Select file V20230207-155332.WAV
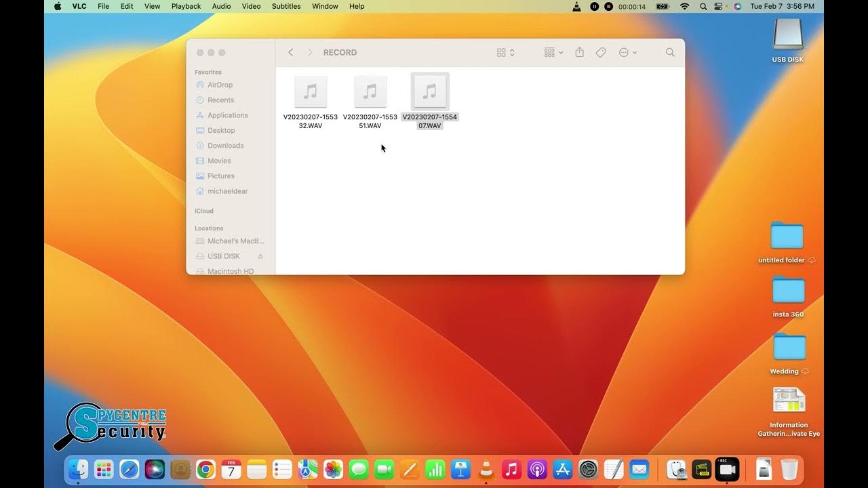This screenshot has width=868, height=488. [x=311, y=102]
